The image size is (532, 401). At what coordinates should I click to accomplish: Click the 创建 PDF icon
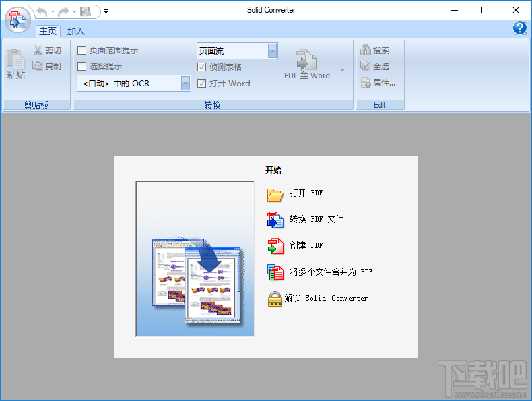275,246
